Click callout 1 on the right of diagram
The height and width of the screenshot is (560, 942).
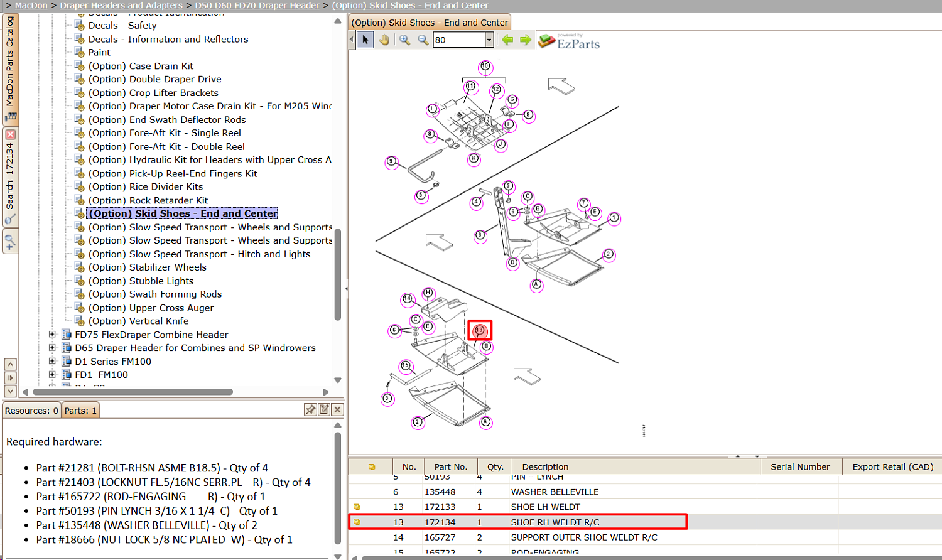pyautogui.click(x=614, y=217)
